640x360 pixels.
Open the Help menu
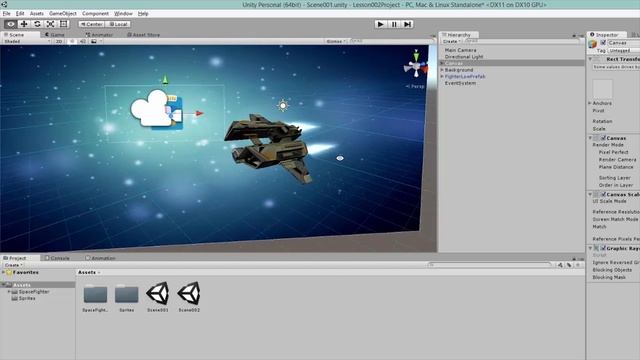point(143,13)
